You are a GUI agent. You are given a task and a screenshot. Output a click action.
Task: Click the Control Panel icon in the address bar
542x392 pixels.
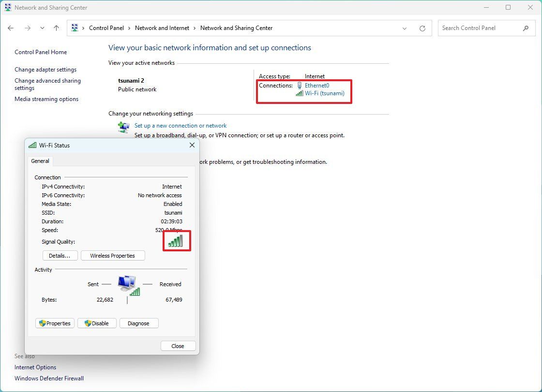(75, 28)
